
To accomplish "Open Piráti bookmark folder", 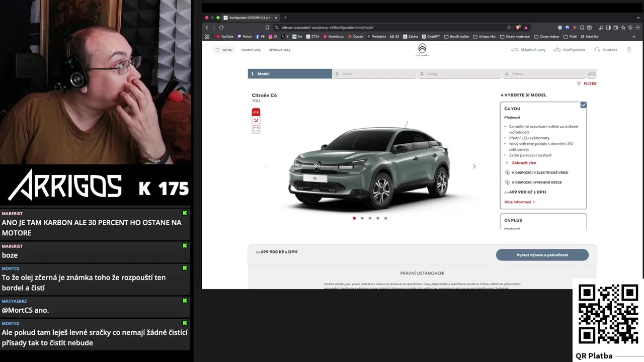I will [x=570, y=36].
